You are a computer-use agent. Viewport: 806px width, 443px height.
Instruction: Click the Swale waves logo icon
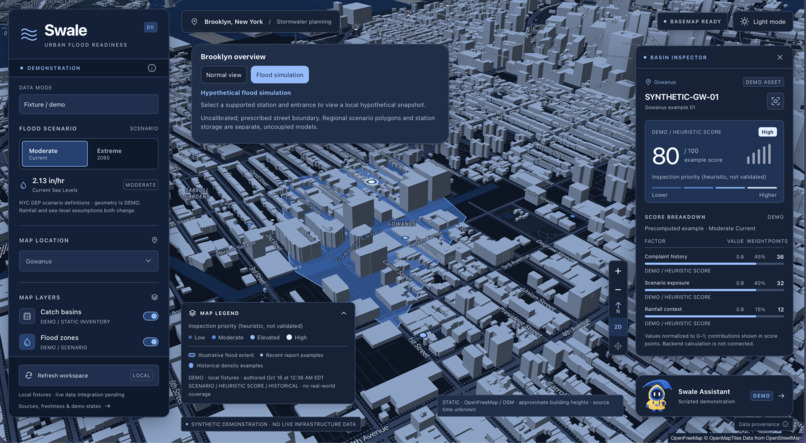[x=29, y=34]
